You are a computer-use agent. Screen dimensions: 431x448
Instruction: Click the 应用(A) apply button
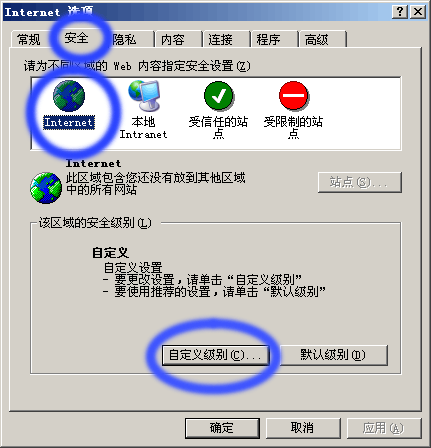pos(384,428)
